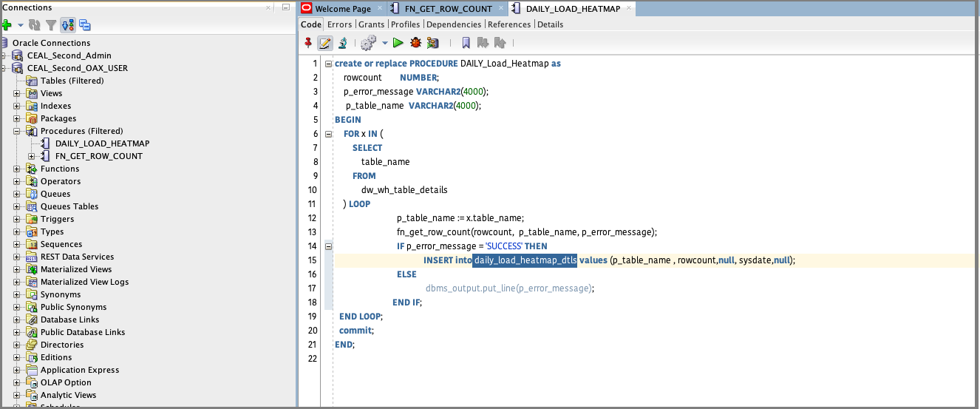Collapse the Procedures (Filtered) node

tap(17, 132)
